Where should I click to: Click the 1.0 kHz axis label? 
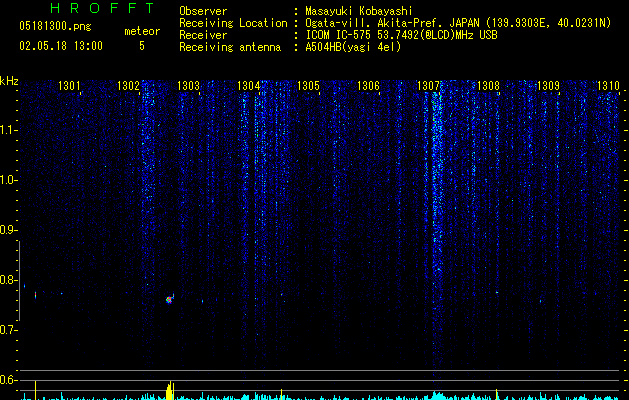[8, 180]
